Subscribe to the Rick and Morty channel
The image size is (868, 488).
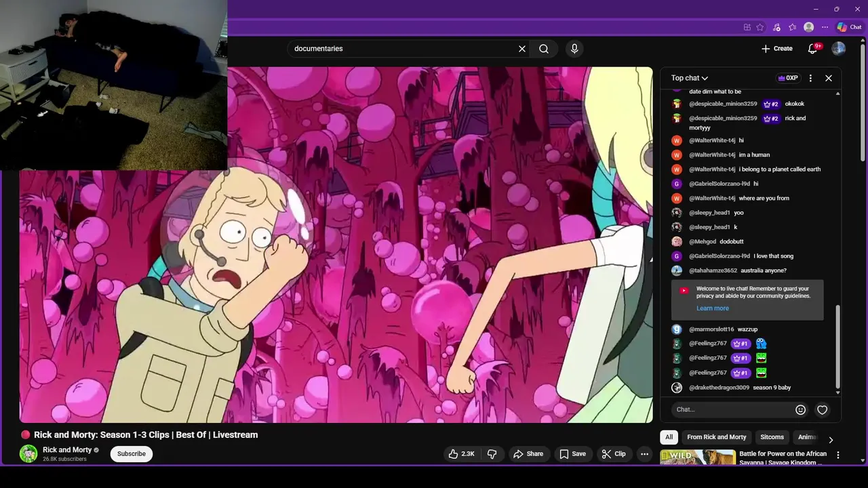(x=132, y=454)
